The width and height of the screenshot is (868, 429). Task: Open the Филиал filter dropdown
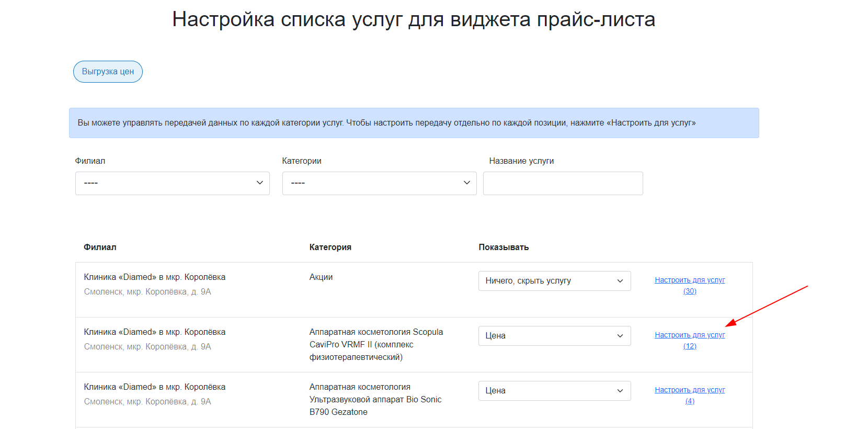[x=173, y=183]
